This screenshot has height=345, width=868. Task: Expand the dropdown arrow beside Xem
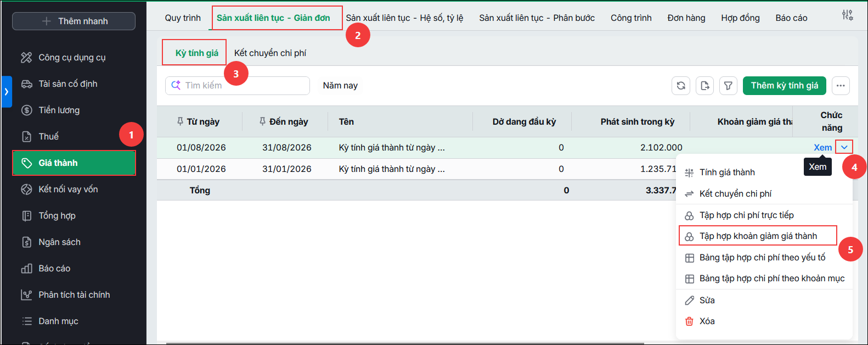tap(844, 147)
